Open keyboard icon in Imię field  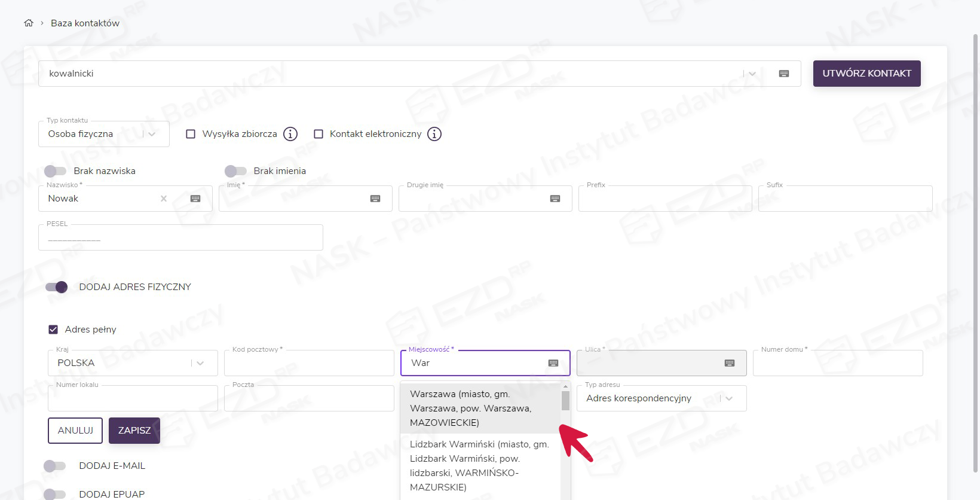click(x=375, y=199)
